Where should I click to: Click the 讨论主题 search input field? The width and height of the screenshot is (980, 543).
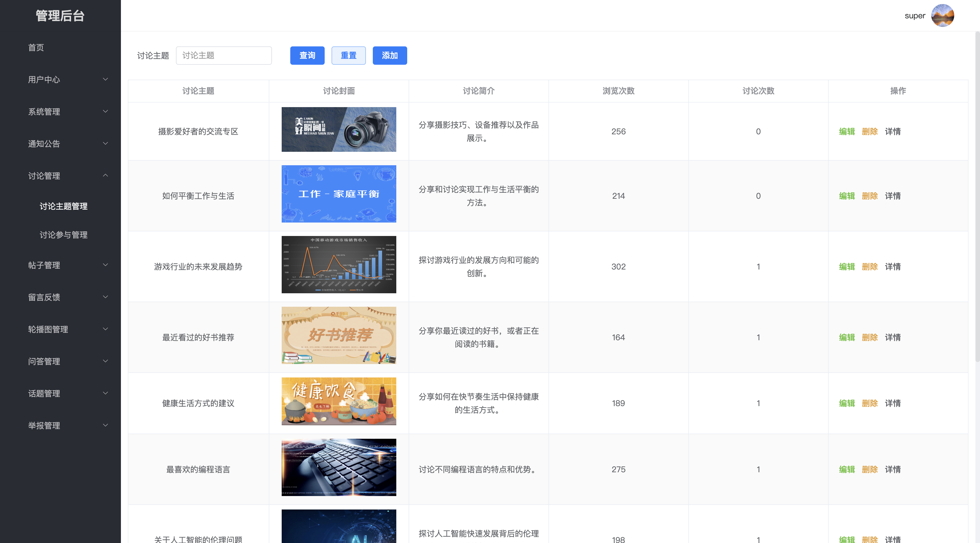[224, 55]
